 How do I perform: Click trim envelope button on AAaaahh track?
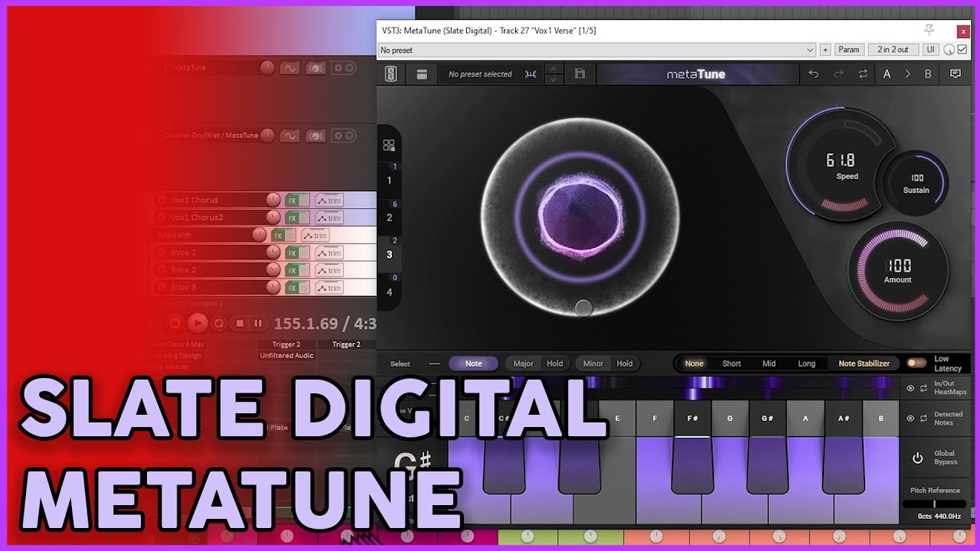click(x=315, y=236)
